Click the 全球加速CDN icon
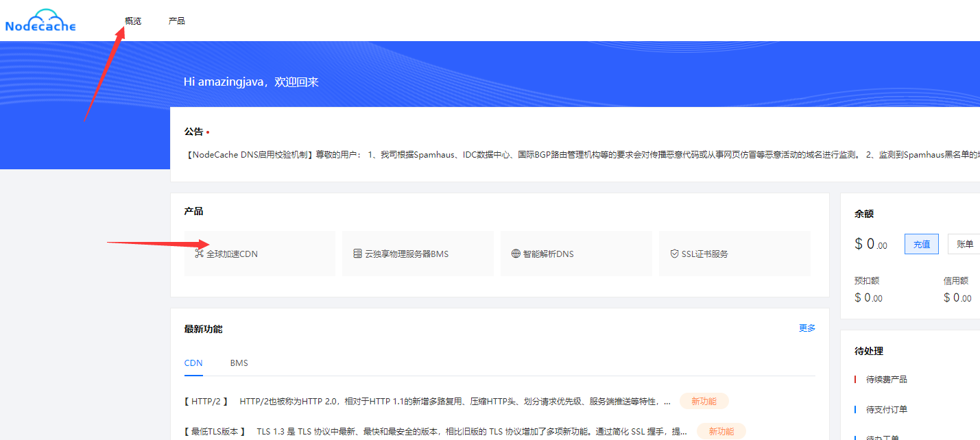980x440 pixels. pos(199,254)
